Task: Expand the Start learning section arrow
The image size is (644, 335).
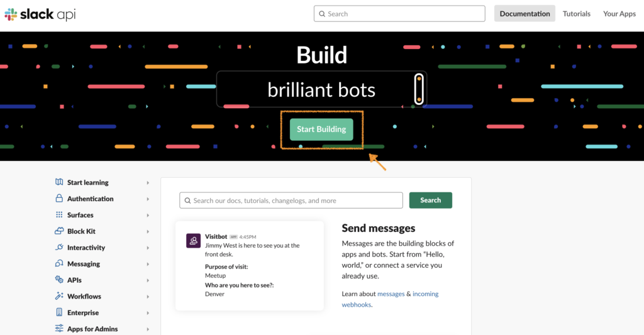Action: coord(148,183)
